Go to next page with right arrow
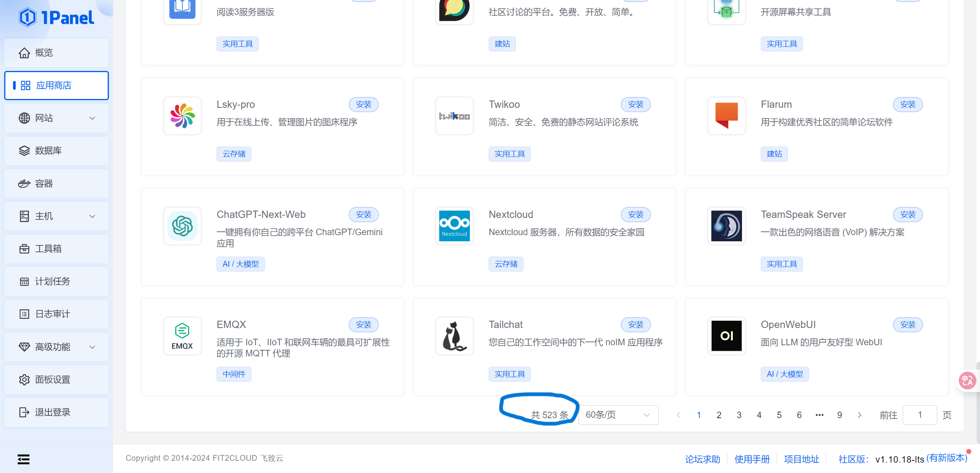 click(860, 415)
